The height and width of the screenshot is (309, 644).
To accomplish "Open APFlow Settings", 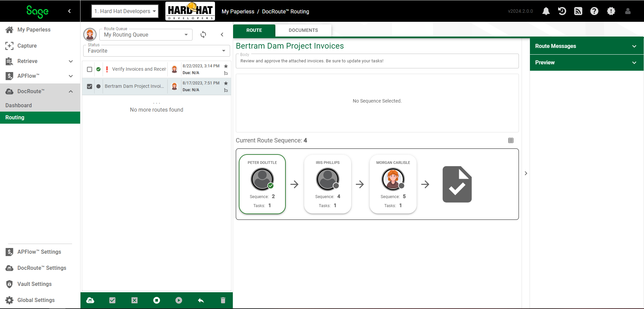I will point(40,252).
